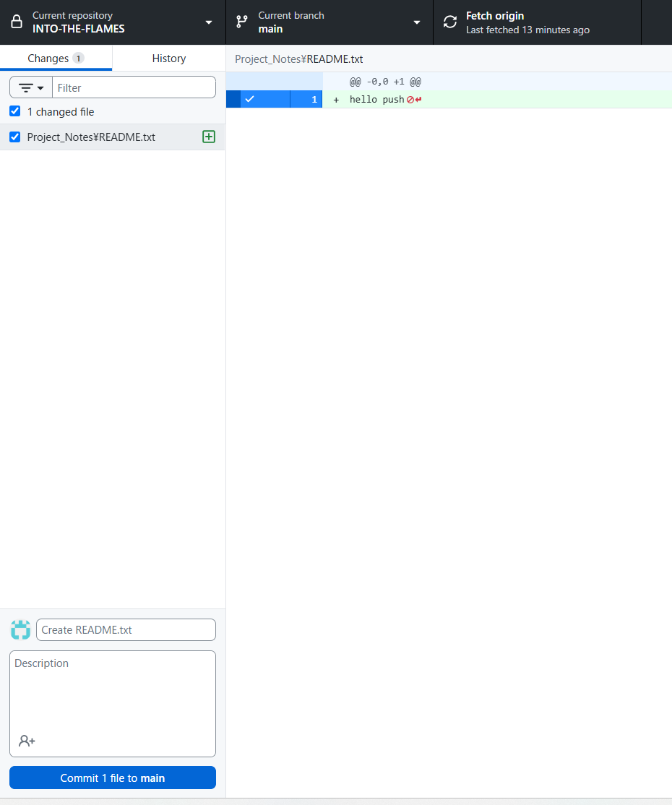Click the repository lock icon

click(x=17, y=22)
